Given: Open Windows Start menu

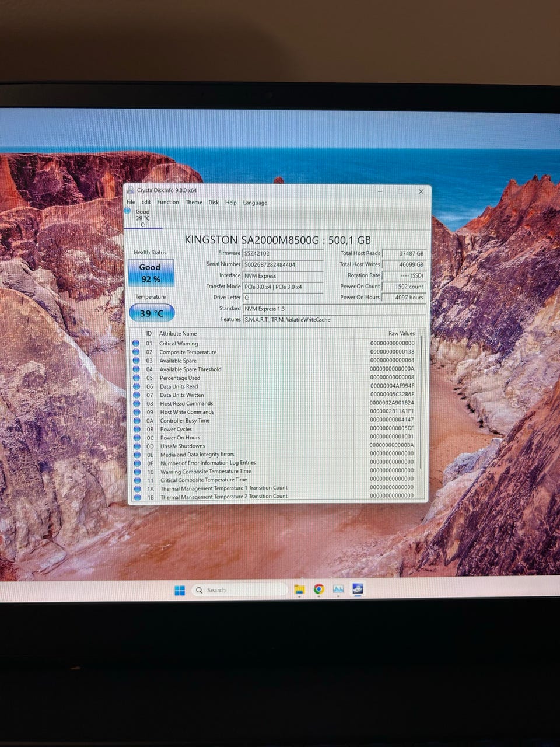Looking at the screenshot, I should (180, 590).
